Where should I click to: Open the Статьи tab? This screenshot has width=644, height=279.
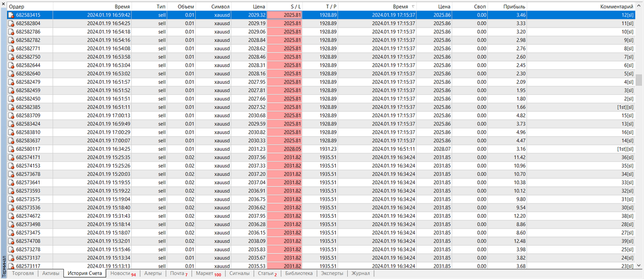[267, 274]
